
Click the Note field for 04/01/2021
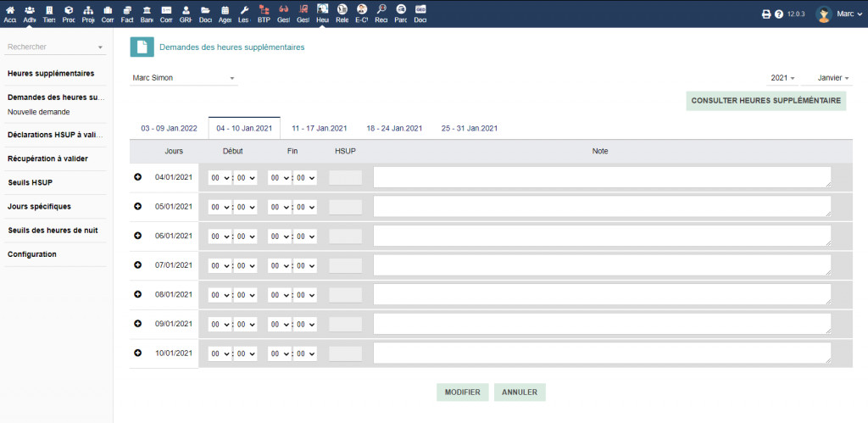click(x=603, y=177)
